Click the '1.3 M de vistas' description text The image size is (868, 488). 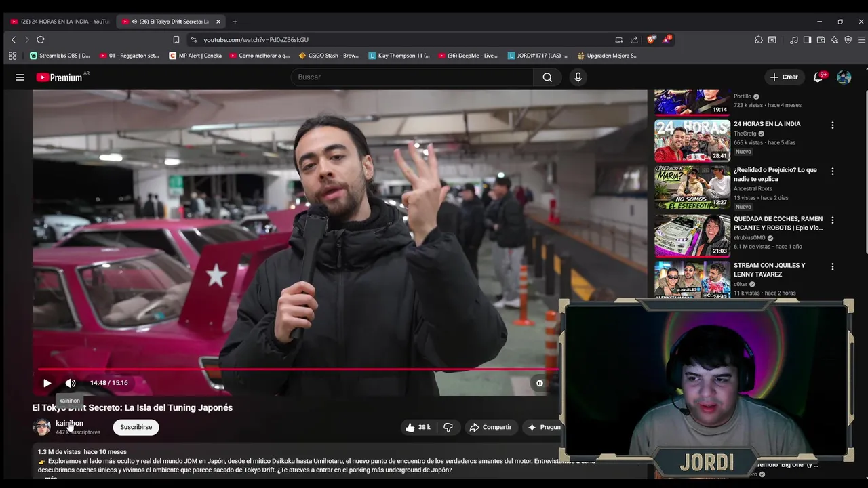point(59,452)
